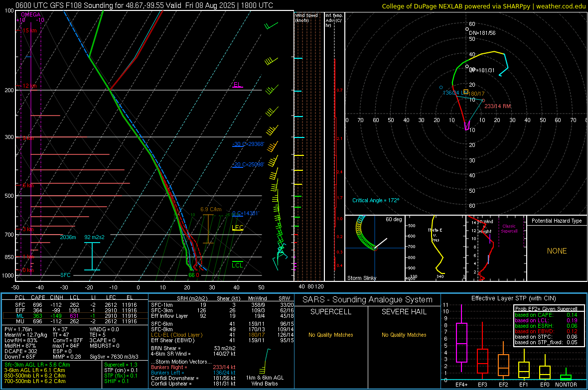Click the Potential Hazard Type header
Screen dimensions: 588x390
click(x=557, y=221)
